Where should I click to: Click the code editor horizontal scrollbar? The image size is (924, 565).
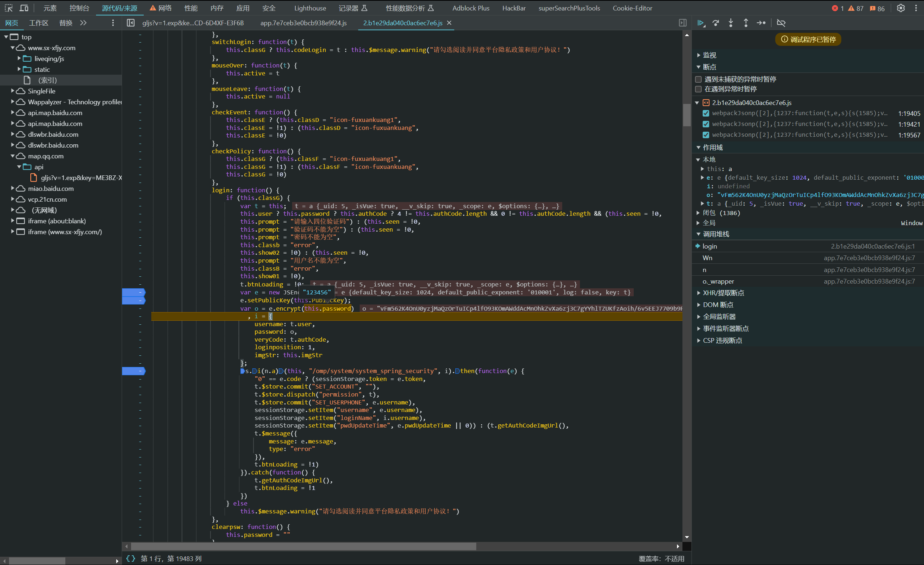click(x=303, y=546)
